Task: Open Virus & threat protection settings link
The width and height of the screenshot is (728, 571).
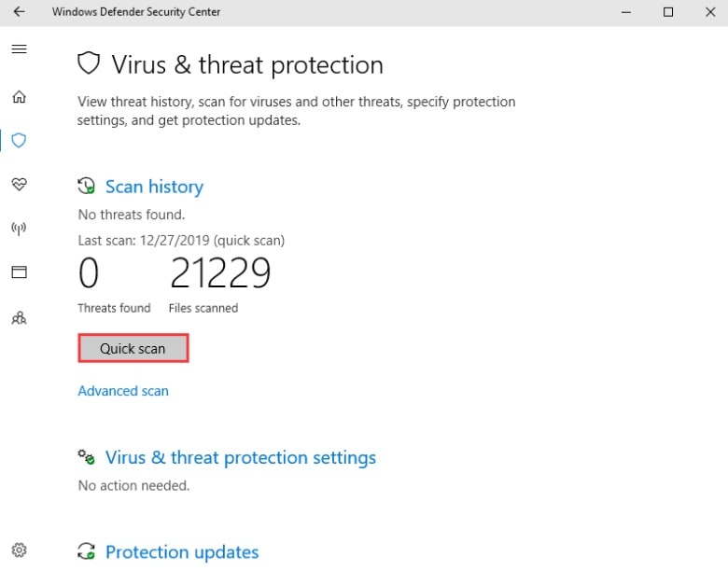Action: [x=240, y=457]
